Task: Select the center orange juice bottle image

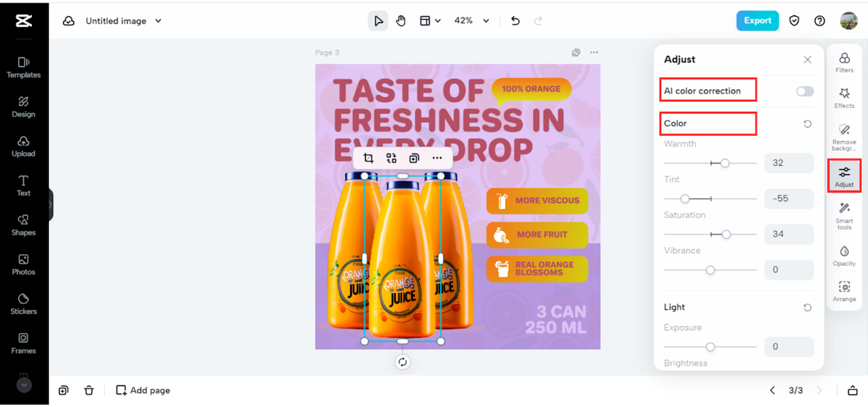Action: coord(402,258)
